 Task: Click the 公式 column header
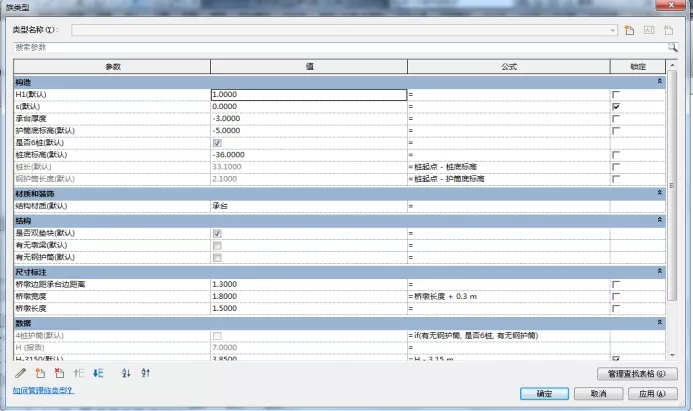click(508, 67)
